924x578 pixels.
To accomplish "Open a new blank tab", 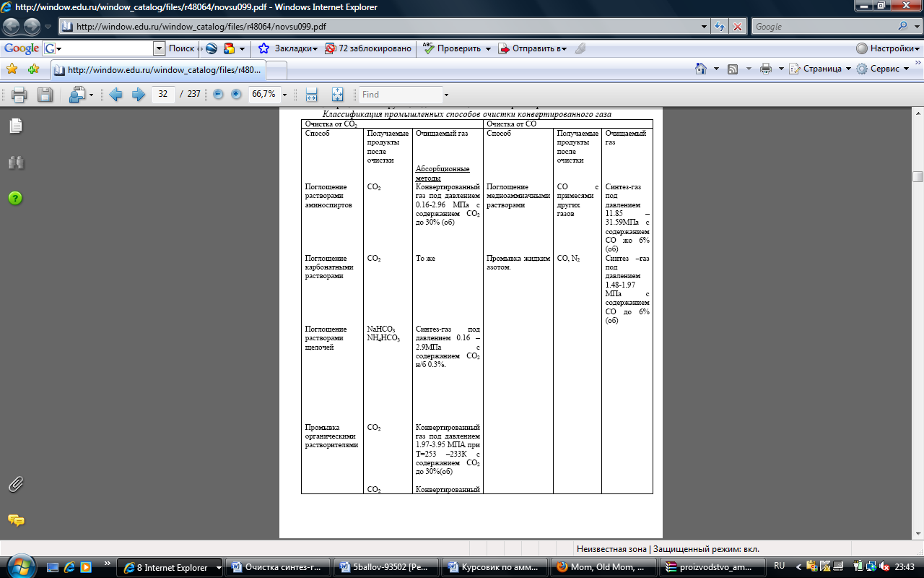I will (x=277, y=70).
